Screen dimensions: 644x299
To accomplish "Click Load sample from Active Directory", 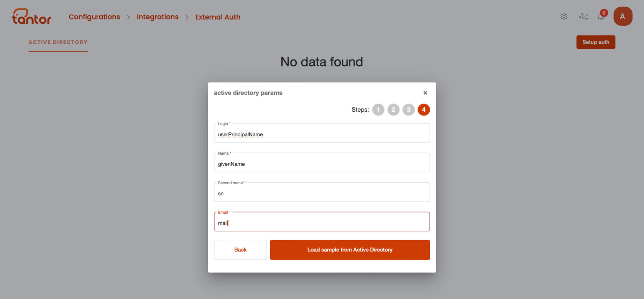I will point(350,250).
